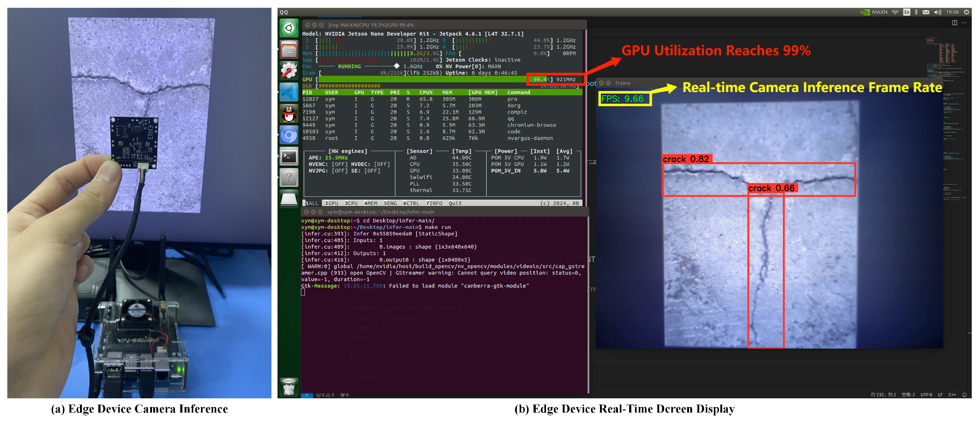Click VS Code split editor icon
The width and height of the screenshot is (980, 421).
(955, 23)
